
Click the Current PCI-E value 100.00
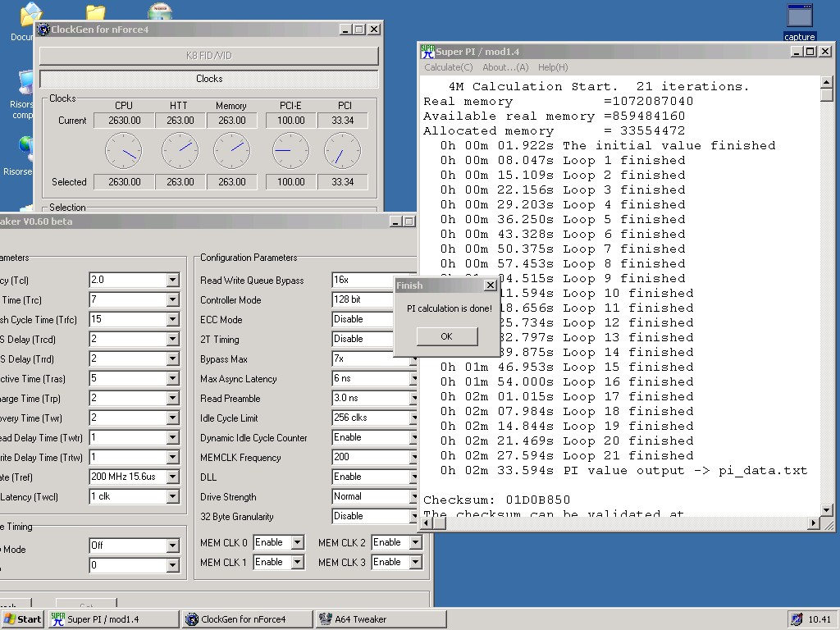[291, 121]
